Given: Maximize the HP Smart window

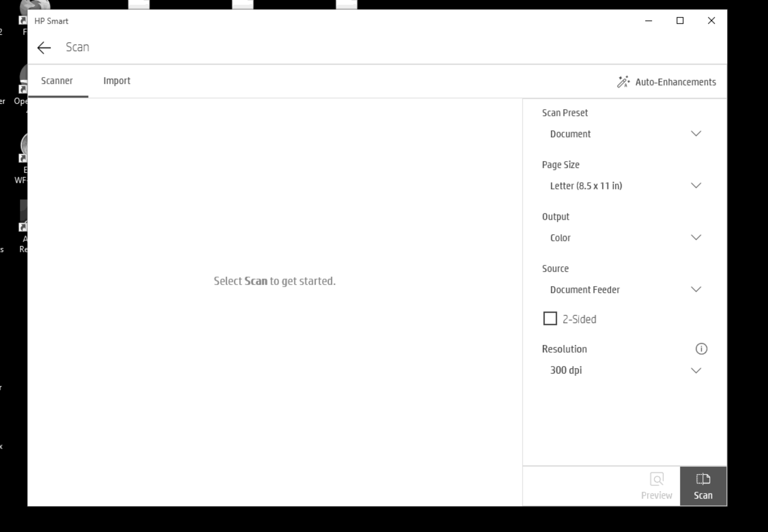Looking at the screenshot, I should pos(680,20).
